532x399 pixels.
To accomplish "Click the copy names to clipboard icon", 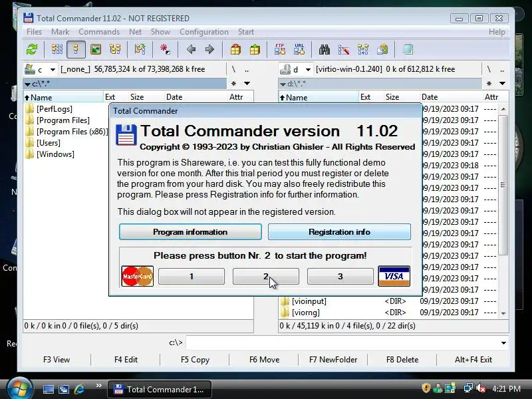I will pos(383,49).
